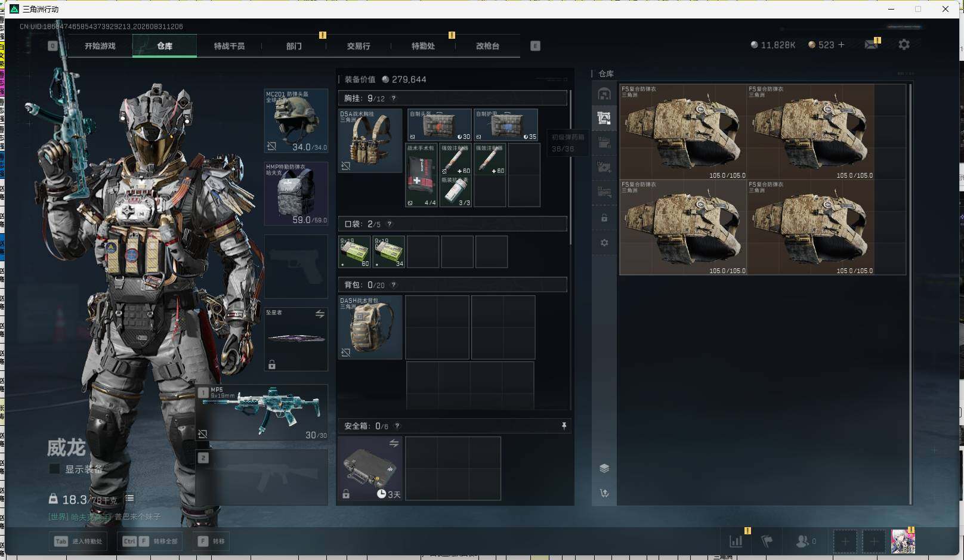Screen dimensions: 964x560
Task: Open the friends list icon showing 0
Action: 806,542
